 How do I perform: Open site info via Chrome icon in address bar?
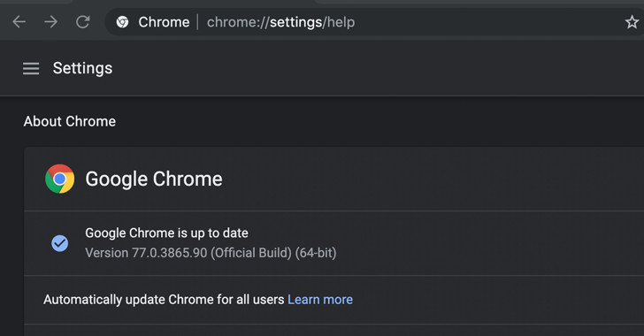pos(122,22)
